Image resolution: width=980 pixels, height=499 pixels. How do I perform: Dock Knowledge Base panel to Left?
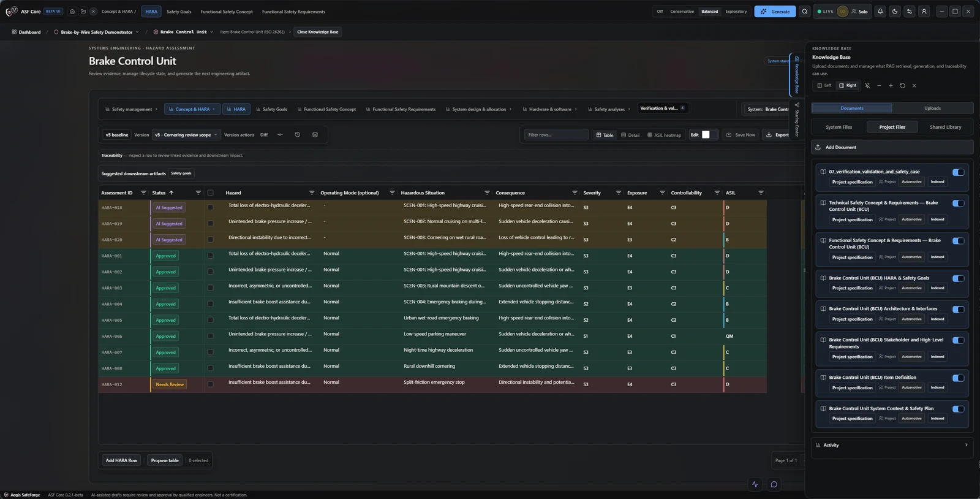[x=824, y=85]
